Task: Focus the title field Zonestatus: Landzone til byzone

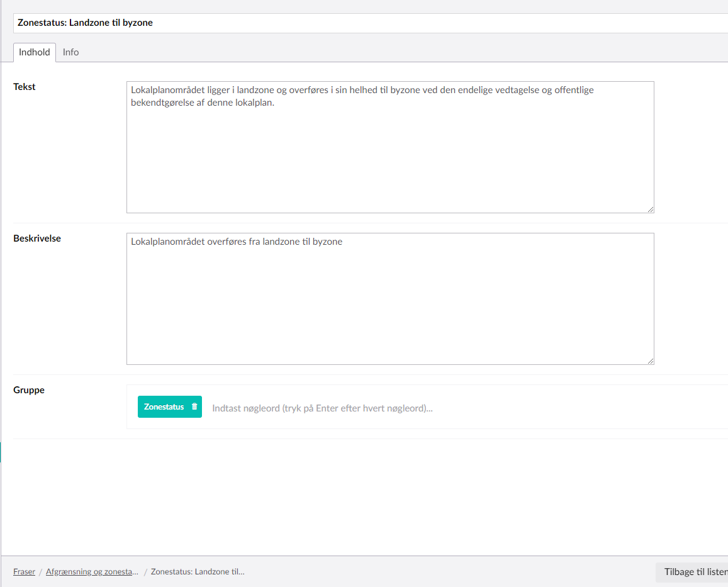Action: [378, 23]
